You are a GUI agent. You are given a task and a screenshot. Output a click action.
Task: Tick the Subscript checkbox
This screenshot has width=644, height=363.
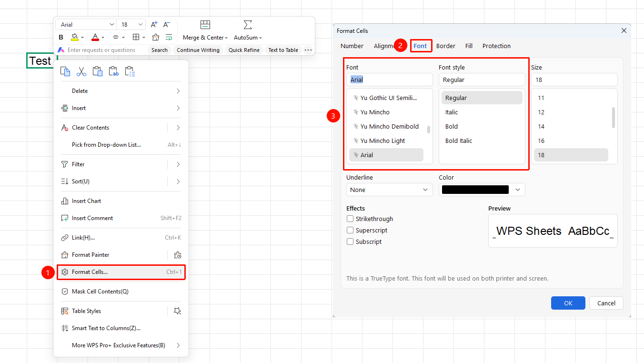click(350, 242)
